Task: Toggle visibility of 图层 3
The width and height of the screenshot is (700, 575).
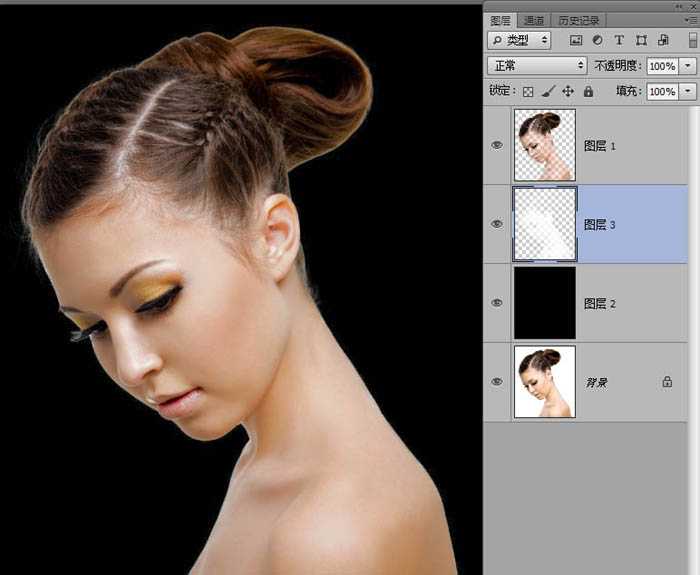Action: tap(497, 224)
